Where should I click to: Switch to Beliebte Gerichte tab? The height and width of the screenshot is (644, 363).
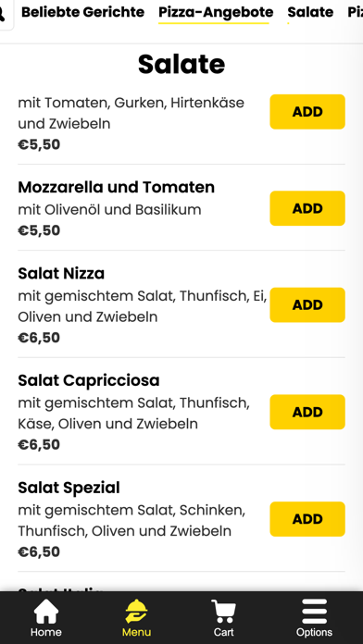coord(82,12)
